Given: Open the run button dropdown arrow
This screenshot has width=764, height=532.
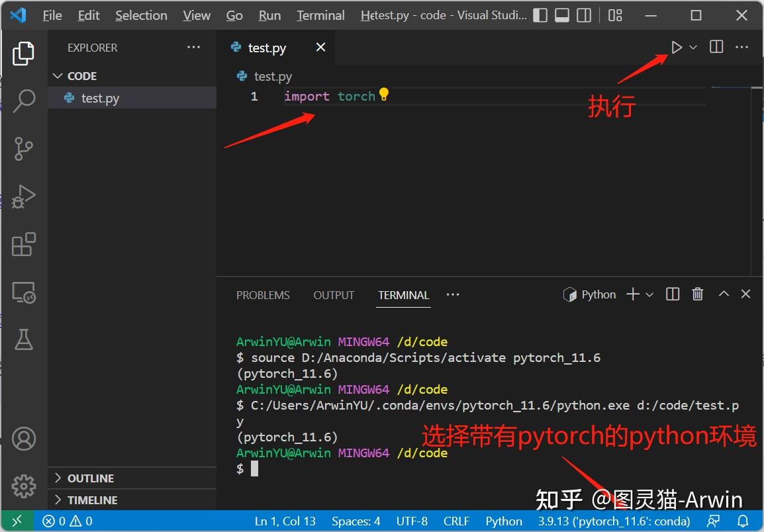Looking at the screenshot, I should click(x=692, y=47).
